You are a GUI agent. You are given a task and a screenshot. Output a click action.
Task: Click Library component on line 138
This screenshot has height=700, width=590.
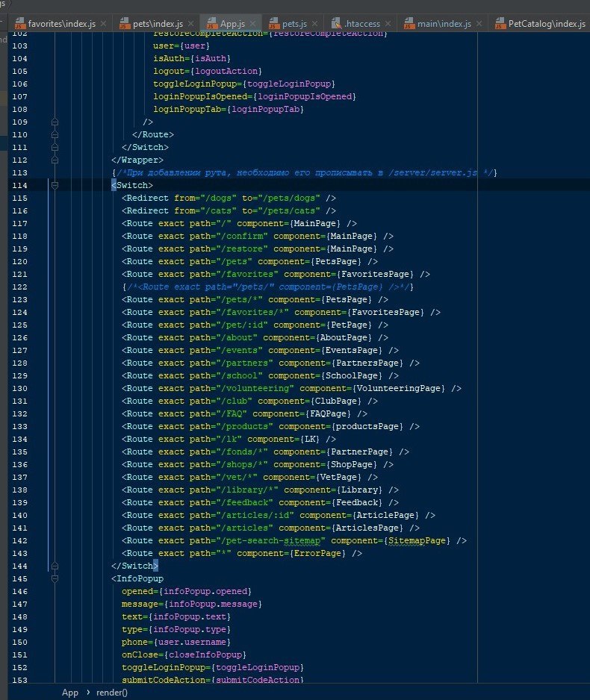(359, 490)
